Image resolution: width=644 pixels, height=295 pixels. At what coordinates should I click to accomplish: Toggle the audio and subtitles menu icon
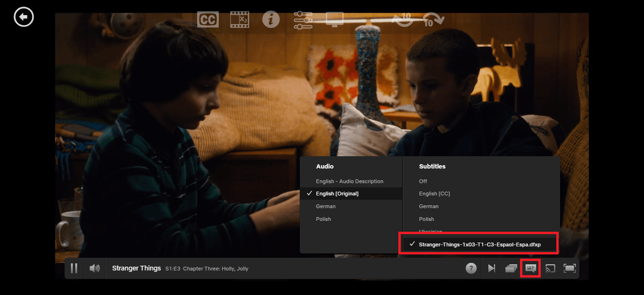tap(530, 268)
